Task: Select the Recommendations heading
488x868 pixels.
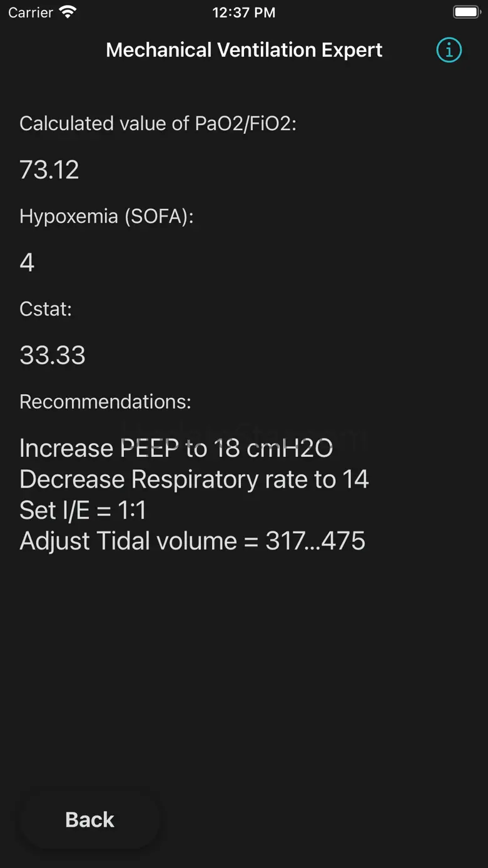Action: tap(105, 401)
